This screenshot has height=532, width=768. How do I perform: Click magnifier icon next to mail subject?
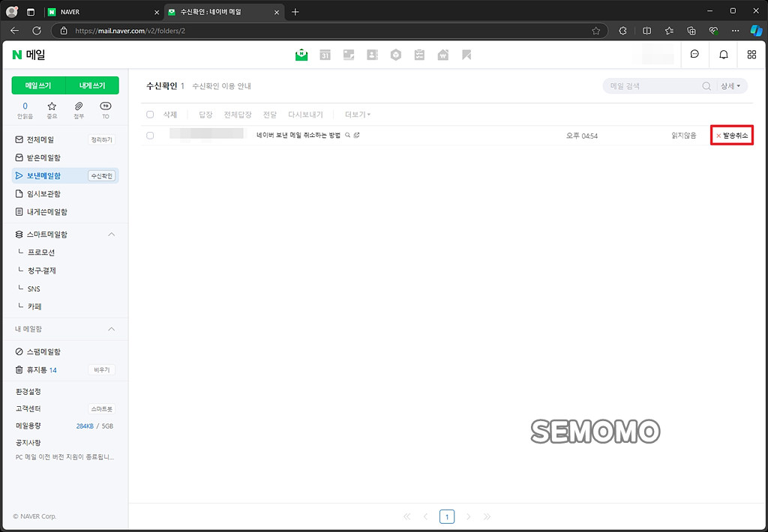[x=348, y=135]
